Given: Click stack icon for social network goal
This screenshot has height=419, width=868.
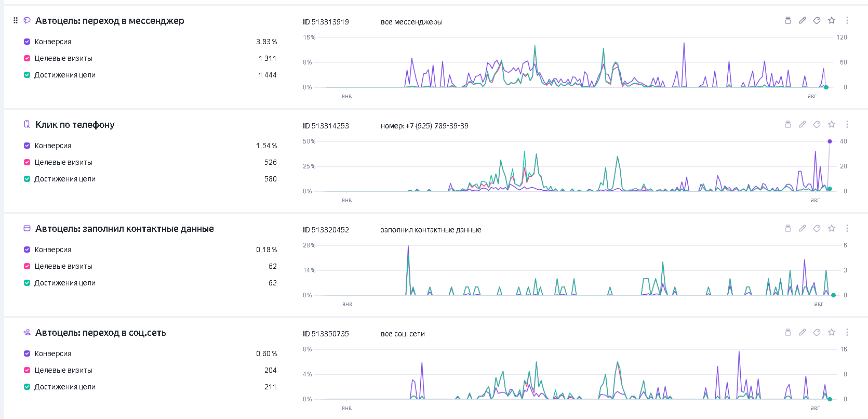Looking at the screenshot, I should coord(788,332).
